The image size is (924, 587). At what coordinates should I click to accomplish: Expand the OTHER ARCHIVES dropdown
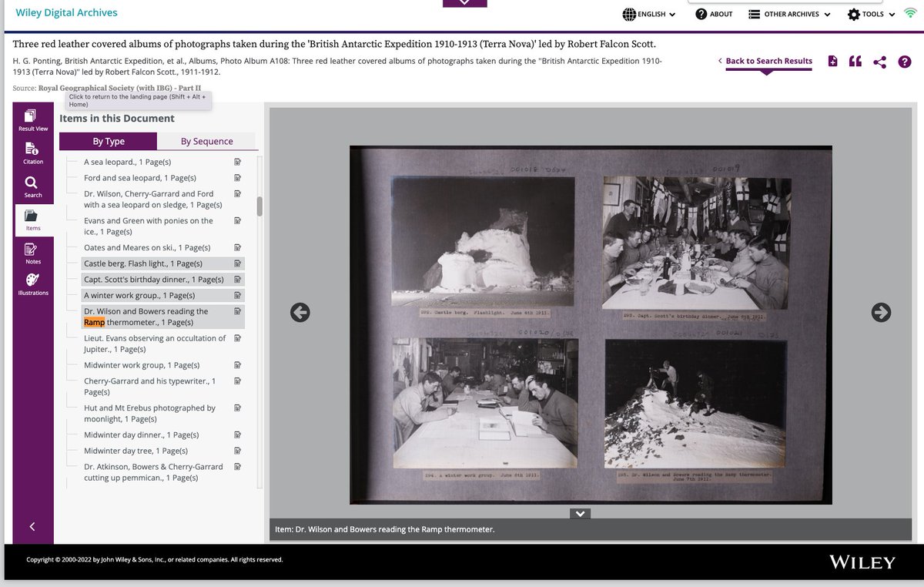tap(790, 14)
